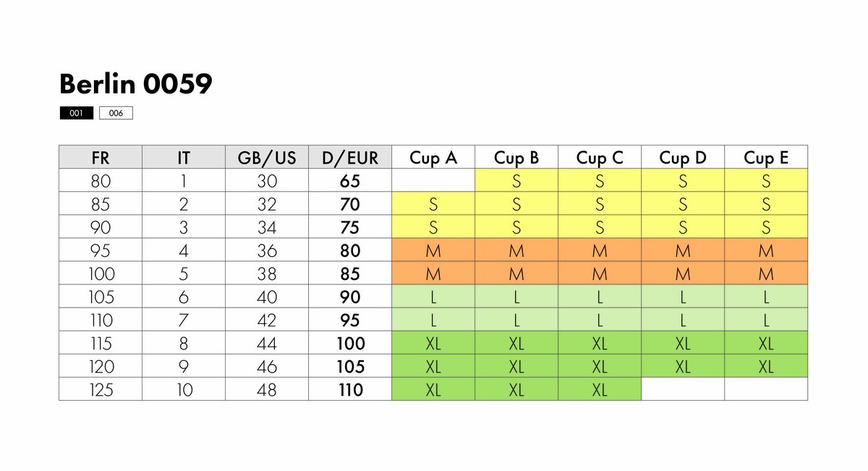Image resolution: width=868 pixels, height=471 pixels.
Task: Click the IT column header
Action: tap(184, 158)
